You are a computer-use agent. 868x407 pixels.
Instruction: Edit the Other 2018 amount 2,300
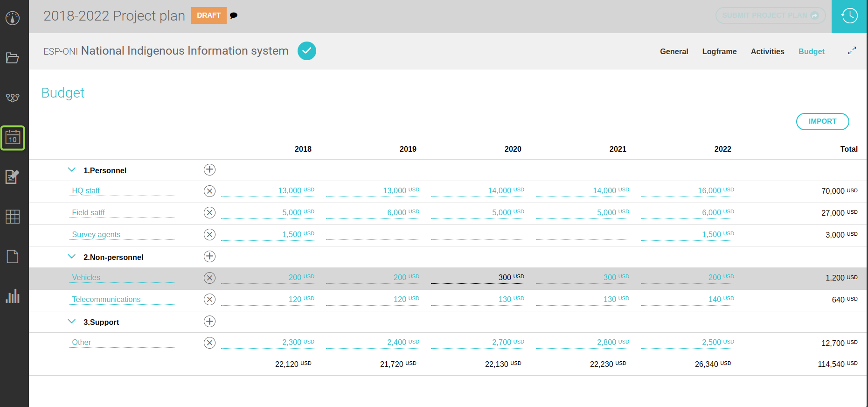pos(268,342)
